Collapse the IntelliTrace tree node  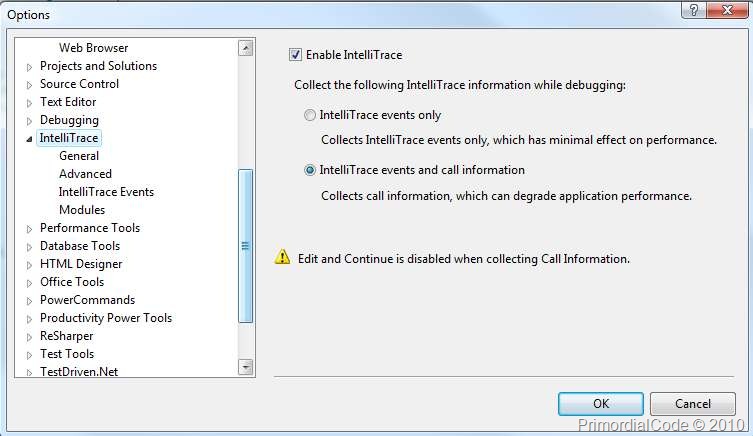pos(29,139)
